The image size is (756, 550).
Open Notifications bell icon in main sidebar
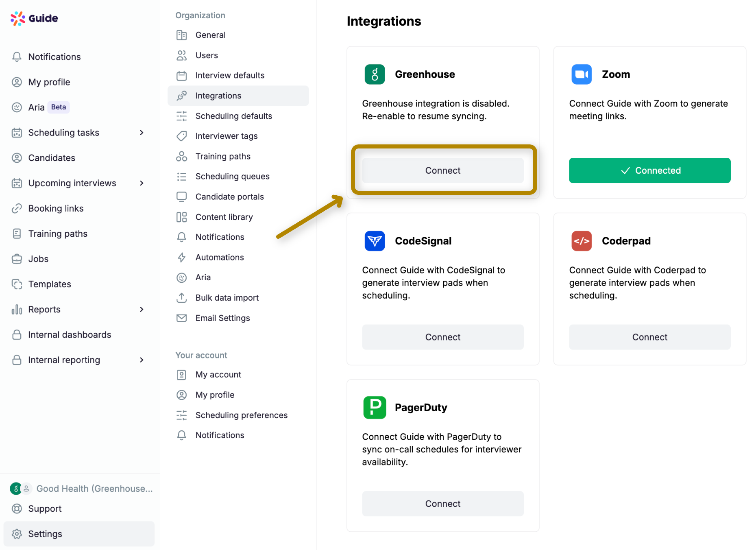pyautogui.click(x=17, y=57)
